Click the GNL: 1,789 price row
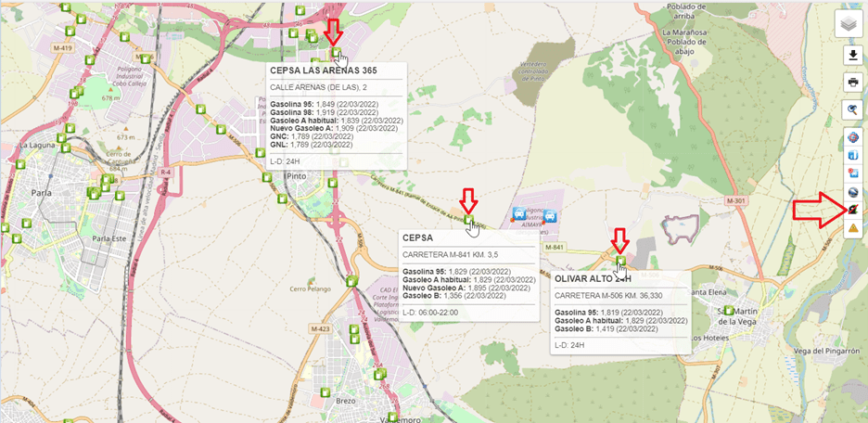This screenshot has height=423, width=868. click(x=311, y=145)
